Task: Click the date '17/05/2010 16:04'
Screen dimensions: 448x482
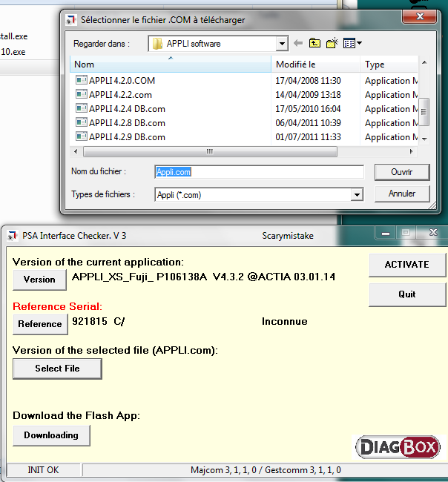Action: (308, 109)
